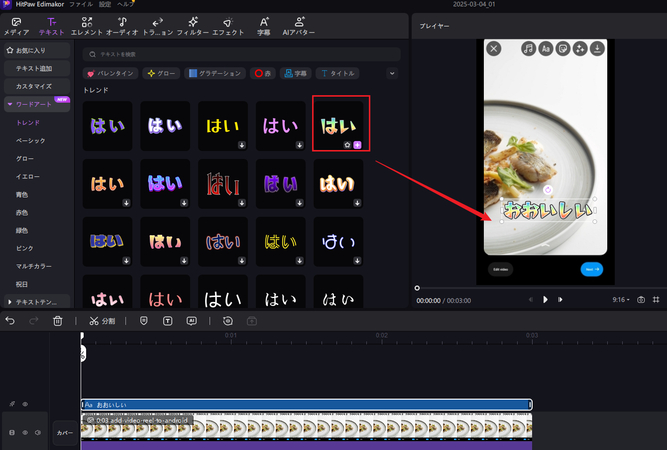Click the テキスト追加 button
This screenshot has width=667, height=450.
(x=36, y=67)
